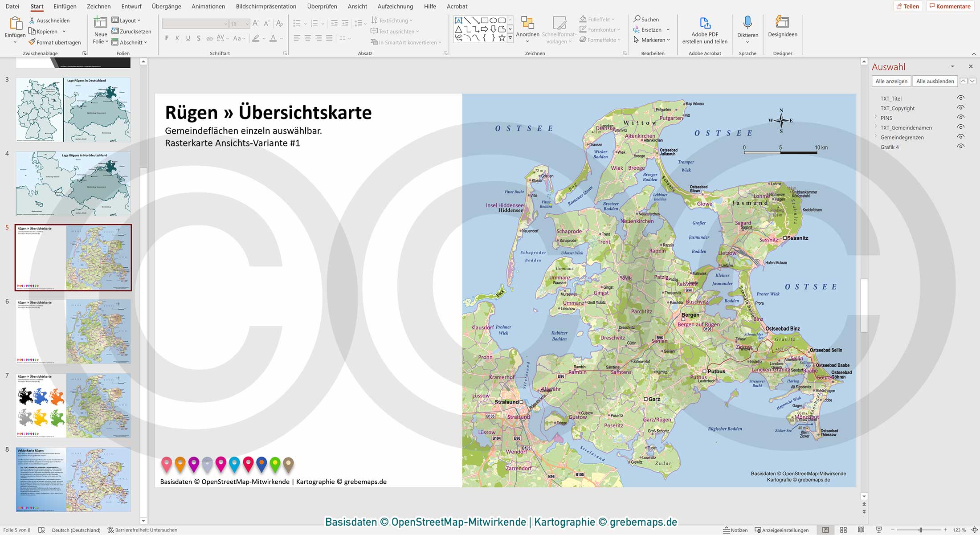The image size is (980, 535).
Task: Open the Überprüfen ribbon tab
Action: 321,6
